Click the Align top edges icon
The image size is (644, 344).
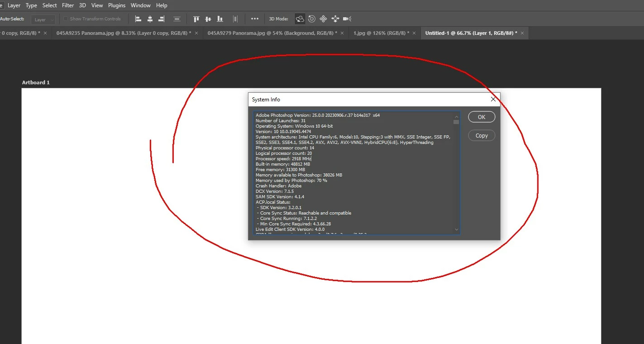coord(196,19)
